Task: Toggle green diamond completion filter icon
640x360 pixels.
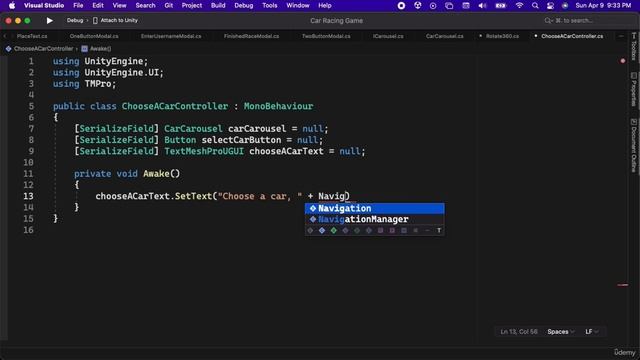Action: [333, 231]
